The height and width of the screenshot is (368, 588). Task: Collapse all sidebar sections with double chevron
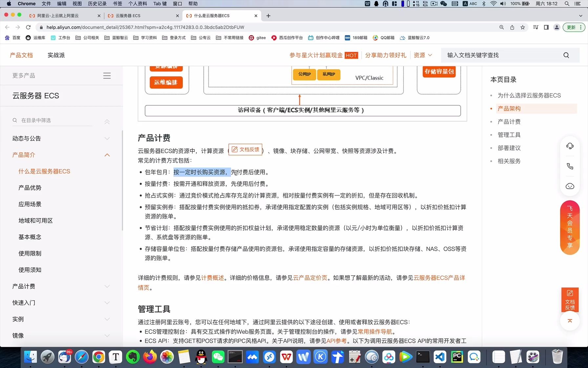[107, 122]
